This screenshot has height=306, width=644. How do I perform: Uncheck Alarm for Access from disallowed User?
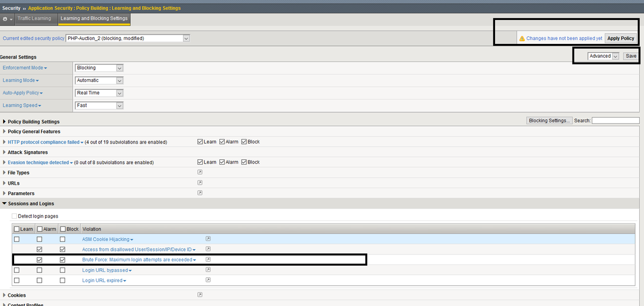coord(39,249)
